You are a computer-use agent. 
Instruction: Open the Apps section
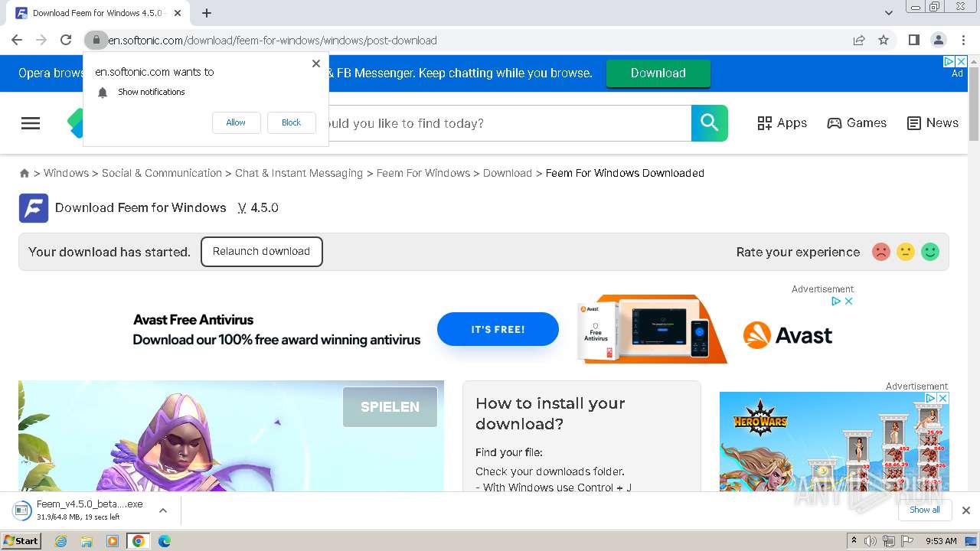[x=782, y=123]
